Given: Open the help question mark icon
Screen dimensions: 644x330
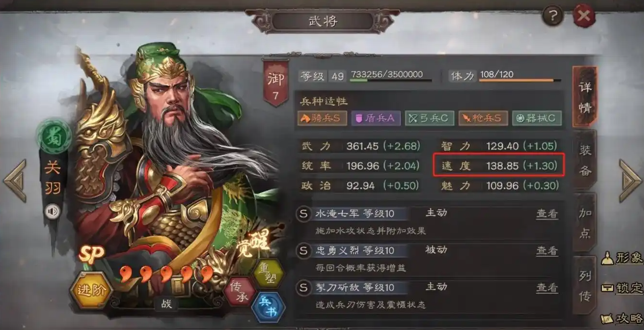Looking at the screenshot, I should tap(553, 17).
